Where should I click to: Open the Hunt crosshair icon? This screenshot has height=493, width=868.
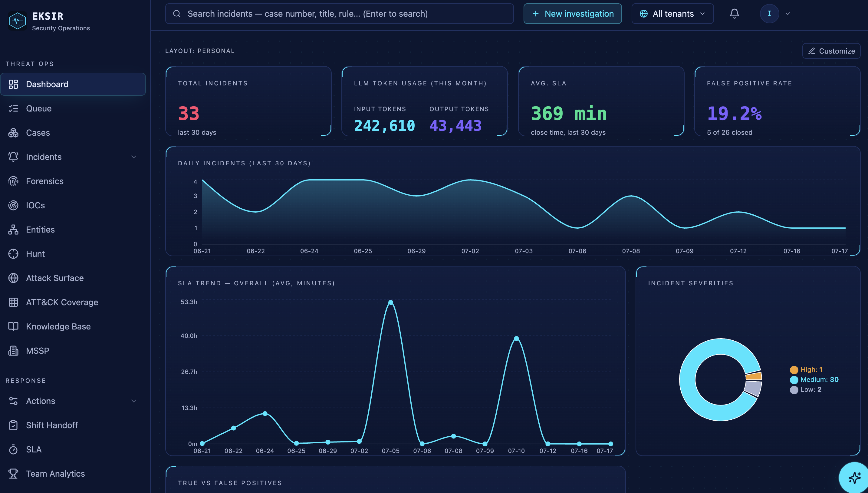[x=13, y=254]
